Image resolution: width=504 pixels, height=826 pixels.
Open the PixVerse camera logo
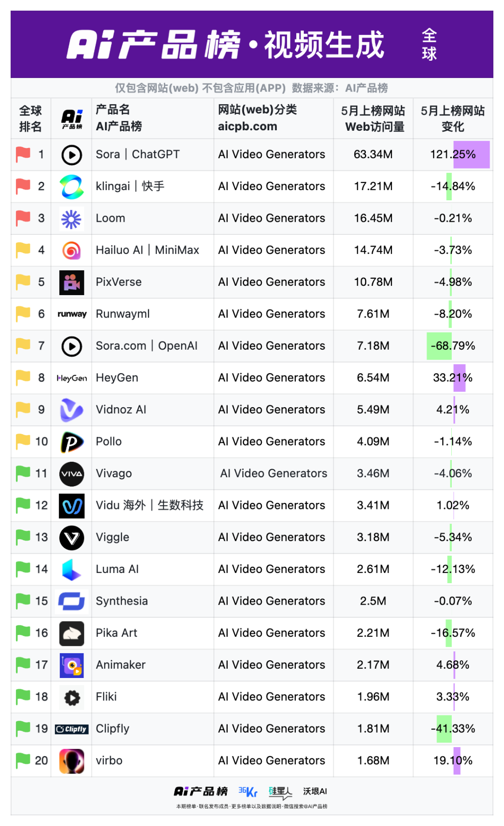coord(72,282)
